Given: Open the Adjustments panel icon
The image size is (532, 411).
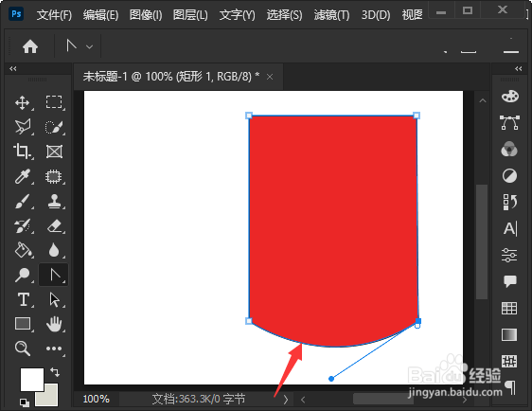Looking at the screenshot, I should coord(509,175).
